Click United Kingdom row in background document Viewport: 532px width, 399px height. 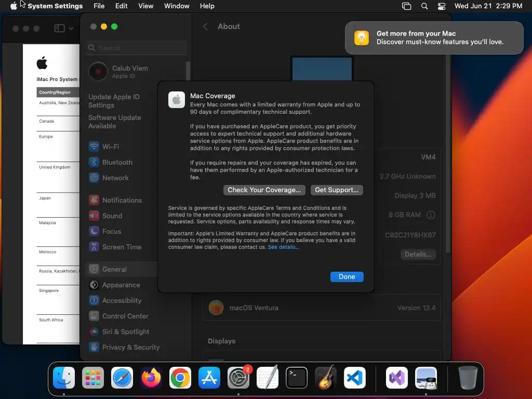pyautogui.click(x=55, y=167)
